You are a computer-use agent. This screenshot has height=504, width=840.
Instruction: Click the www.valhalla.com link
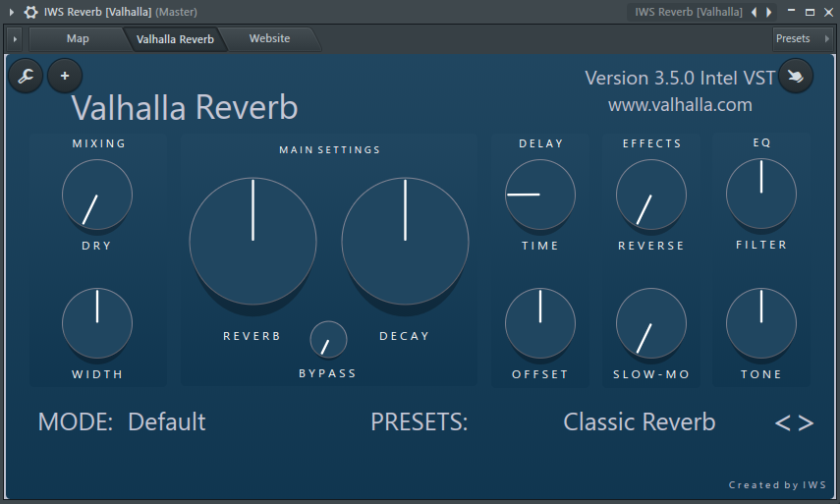click(680, 105)
